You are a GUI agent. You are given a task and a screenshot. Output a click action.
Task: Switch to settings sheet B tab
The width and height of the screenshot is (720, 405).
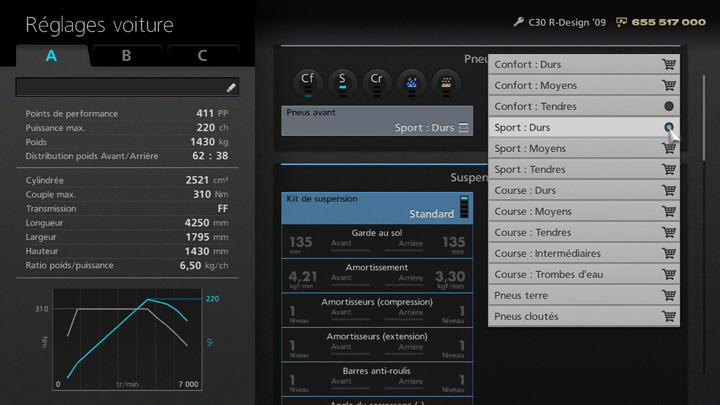pos(126,56)
